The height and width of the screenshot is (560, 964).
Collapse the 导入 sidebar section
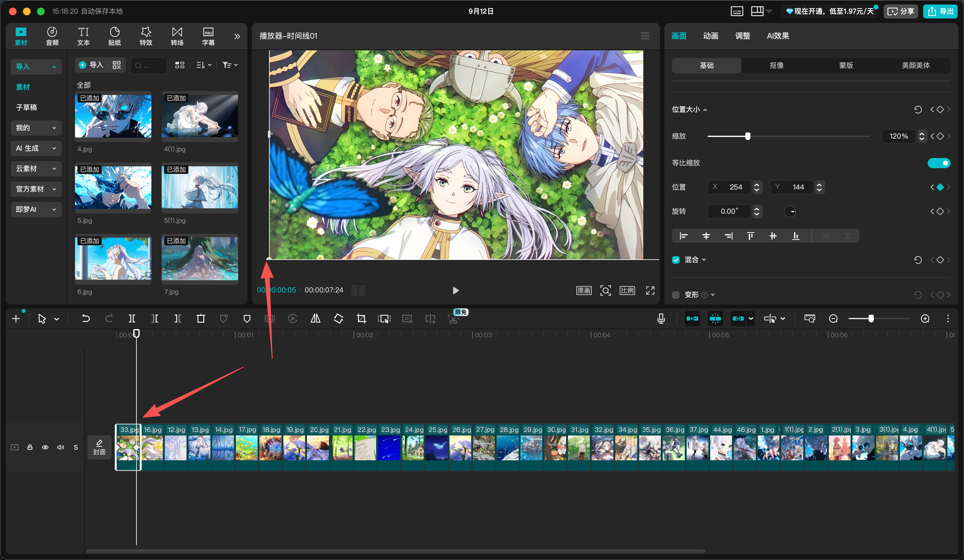36,67
